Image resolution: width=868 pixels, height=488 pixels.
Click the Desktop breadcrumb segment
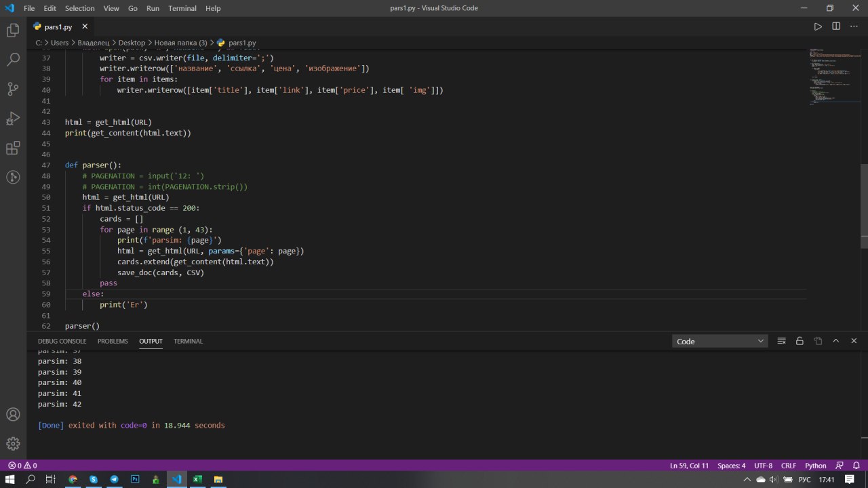pyautogui.click(x=132, y=43)
